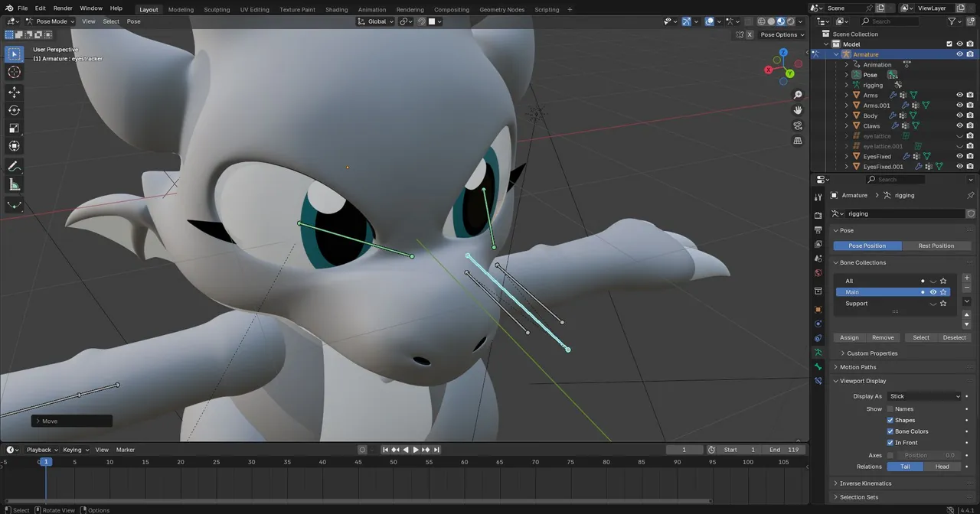
Task: Click the Deselect button in Bone Collections
Action: coord(955,337)
